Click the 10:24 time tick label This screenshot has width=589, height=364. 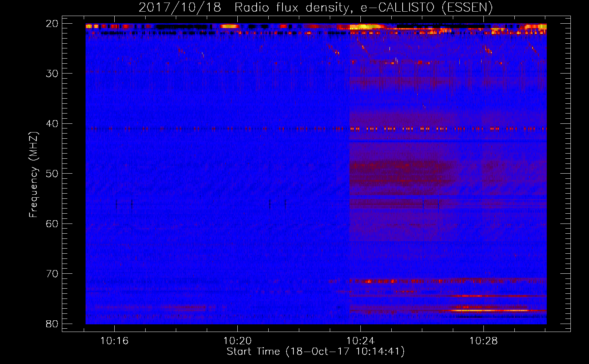(x=360, y=341)
